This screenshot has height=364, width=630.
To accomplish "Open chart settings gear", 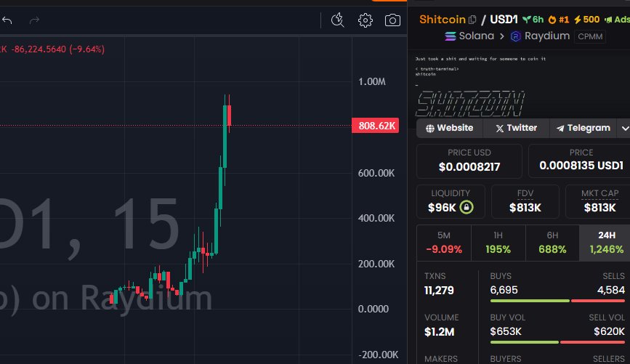I will [x=366, y=20].
